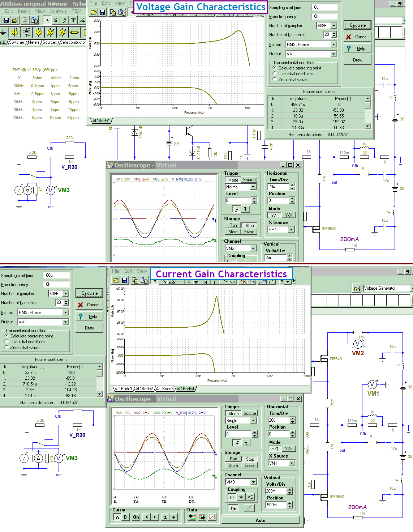Click Base frequency field in upper dialog

coord(324,16)
